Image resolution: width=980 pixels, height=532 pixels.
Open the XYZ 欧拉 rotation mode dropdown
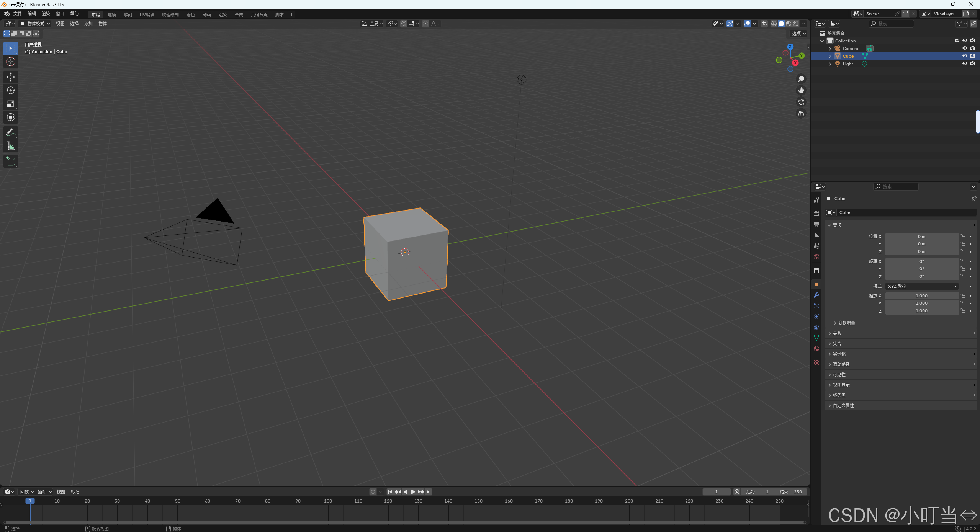tap(921, 286)
